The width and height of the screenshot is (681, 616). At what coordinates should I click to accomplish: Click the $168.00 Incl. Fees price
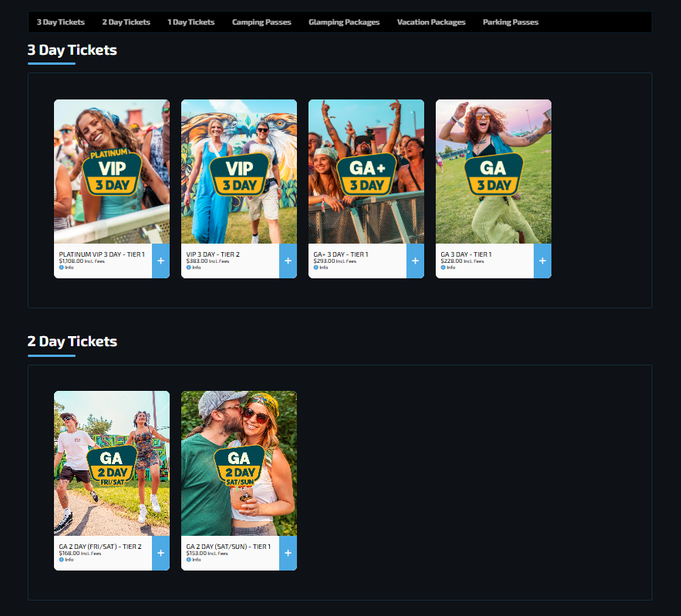click(x=80, y=554)
